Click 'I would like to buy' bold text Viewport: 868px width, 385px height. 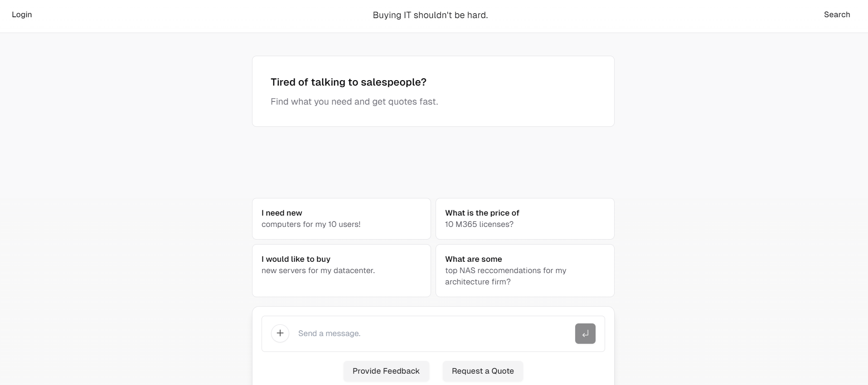[x=296, y=259]
